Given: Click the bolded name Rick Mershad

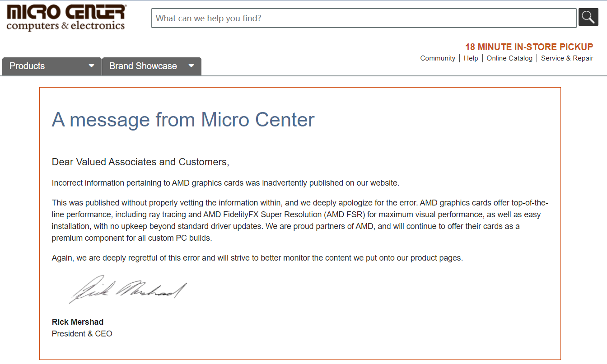Looking at the screenshot, I should [x=77, y=322].
